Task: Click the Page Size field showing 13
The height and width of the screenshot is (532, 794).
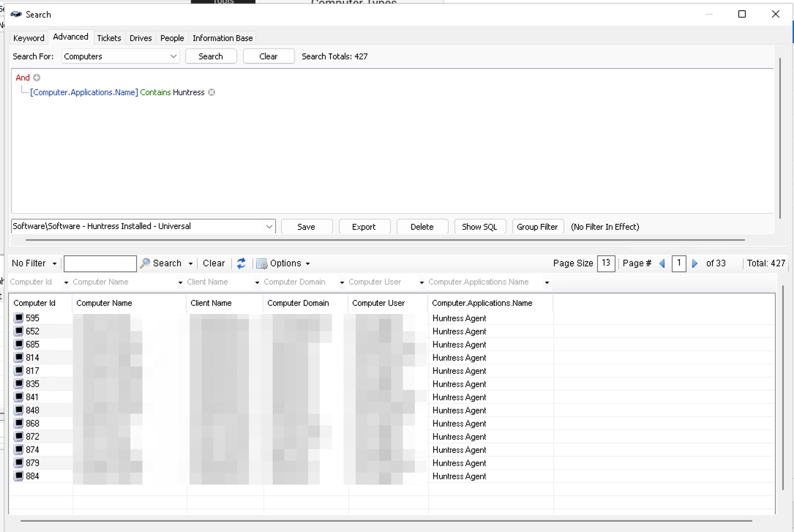Action: click(x=606, y=263)
